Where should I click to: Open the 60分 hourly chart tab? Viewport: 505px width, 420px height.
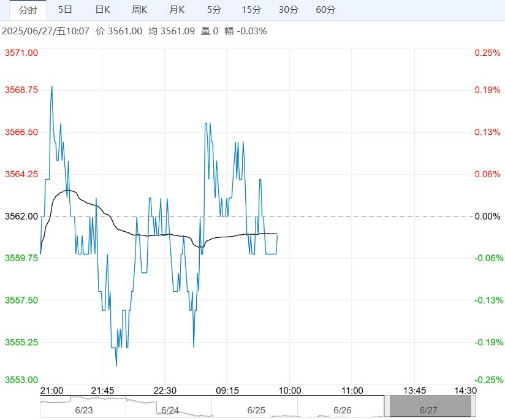[325, 10]
